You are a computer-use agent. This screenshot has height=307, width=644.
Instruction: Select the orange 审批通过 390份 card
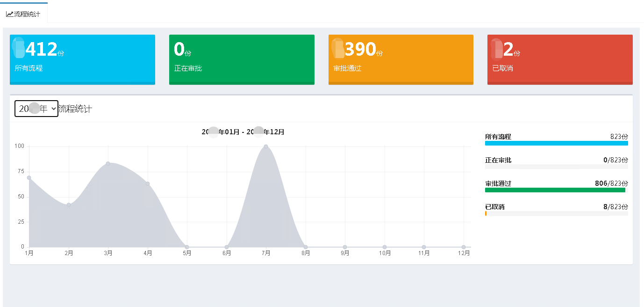401,59
